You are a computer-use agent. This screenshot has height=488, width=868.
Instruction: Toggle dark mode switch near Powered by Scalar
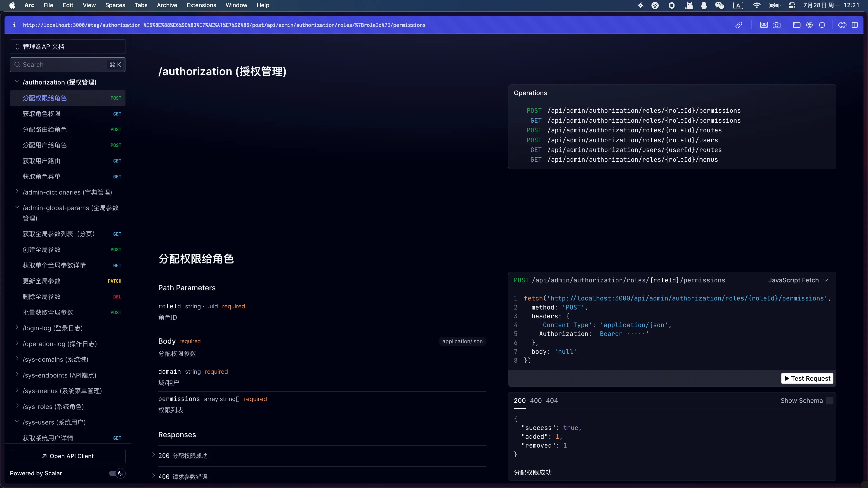pos(117,473)
